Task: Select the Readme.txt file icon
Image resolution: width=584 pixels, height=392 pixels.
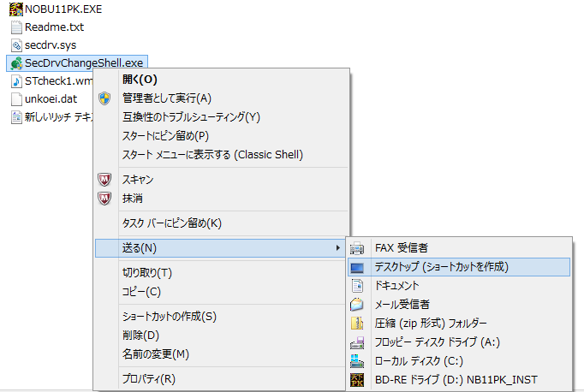Action: click(15, 27)
